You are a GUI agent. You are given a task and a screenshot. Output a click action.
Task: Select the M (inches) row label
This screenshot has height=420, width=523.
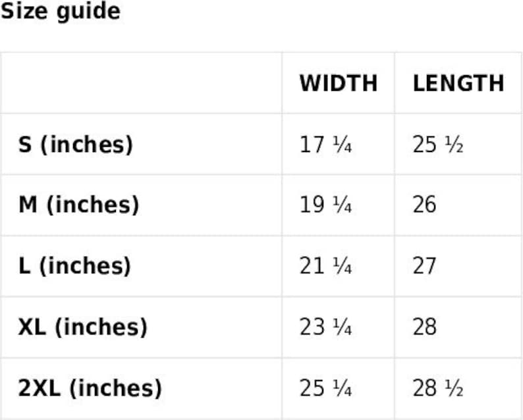(x=78, y=205)
